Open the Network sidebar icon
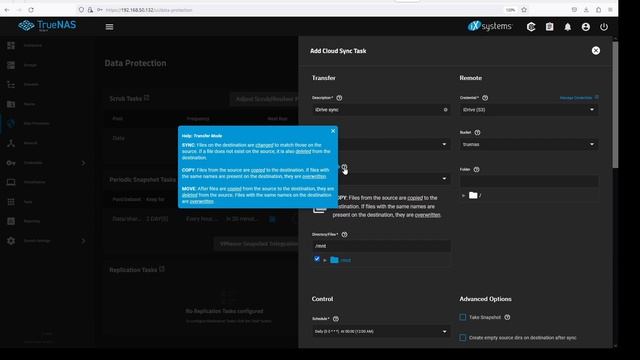 [x=11, y=143]
